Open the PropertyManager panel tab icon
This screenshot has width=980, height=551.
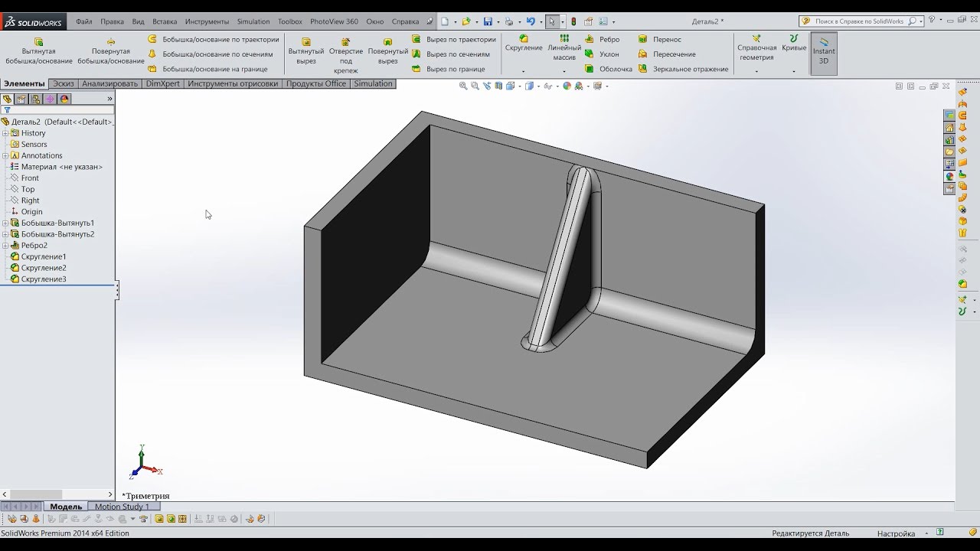tap(21, 99)
